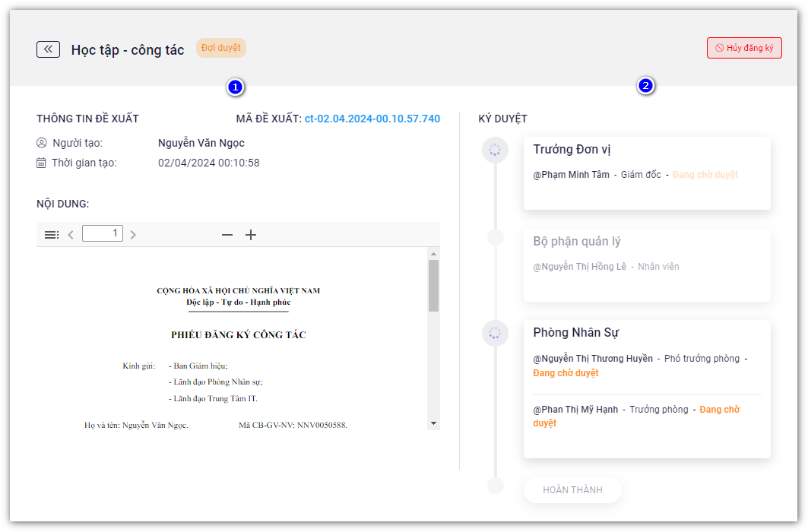Click the page number input field

pyautogui.click(x=103, y=233)
